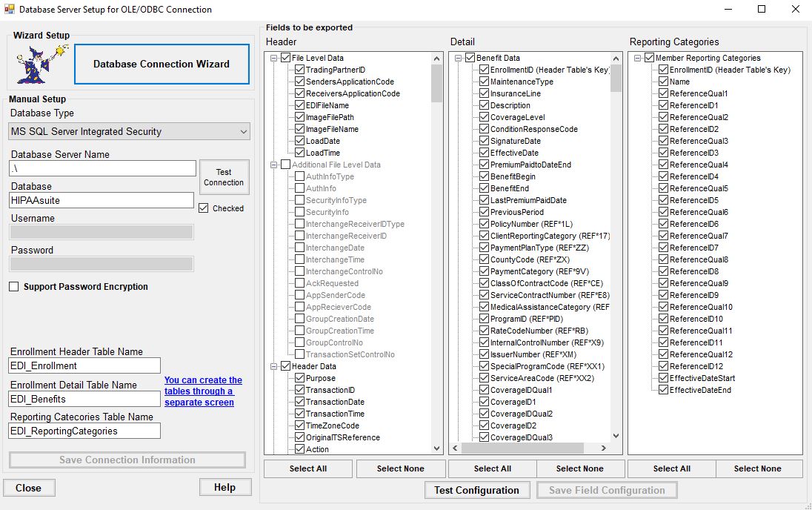Select the ReferenceID12 tree item
812x510 pixels.
[696, 366]
